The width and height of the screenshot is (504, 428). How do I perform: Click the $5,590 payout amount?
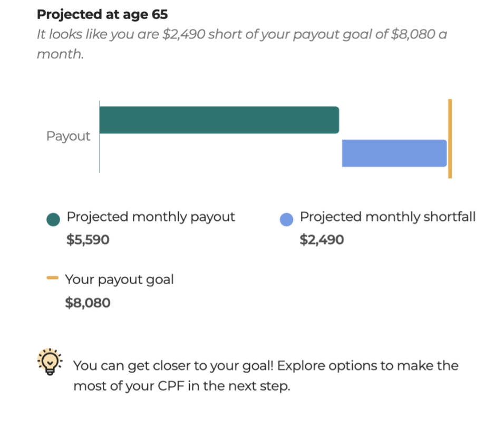click(88, 240)
